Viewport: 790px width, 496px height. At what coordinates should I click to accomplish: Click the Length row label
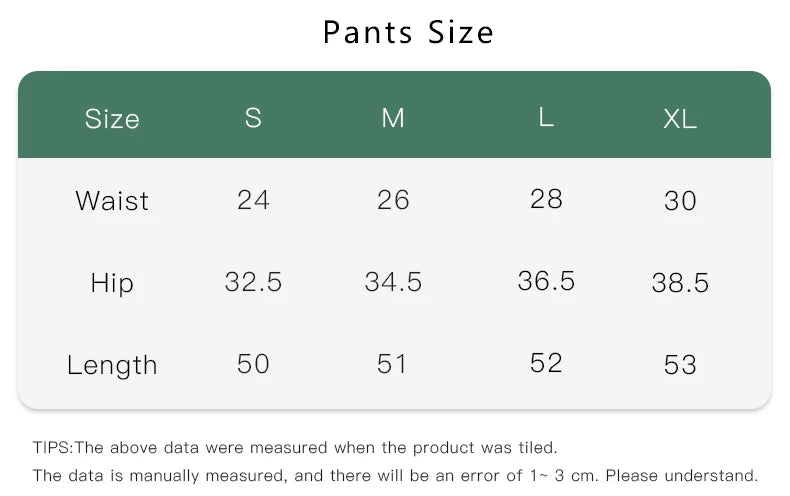[x=112, y=365]
